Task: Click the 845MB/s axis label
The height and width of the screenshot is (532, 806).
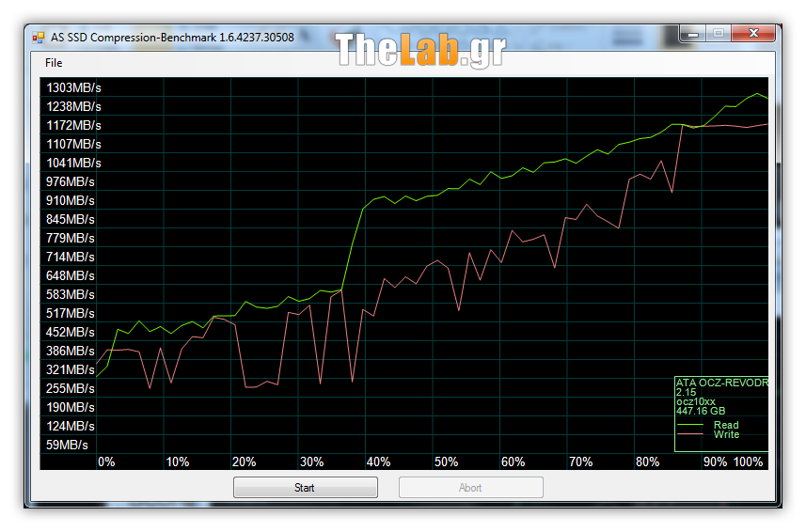Action: pyautogui.click(x=71, y=219)
